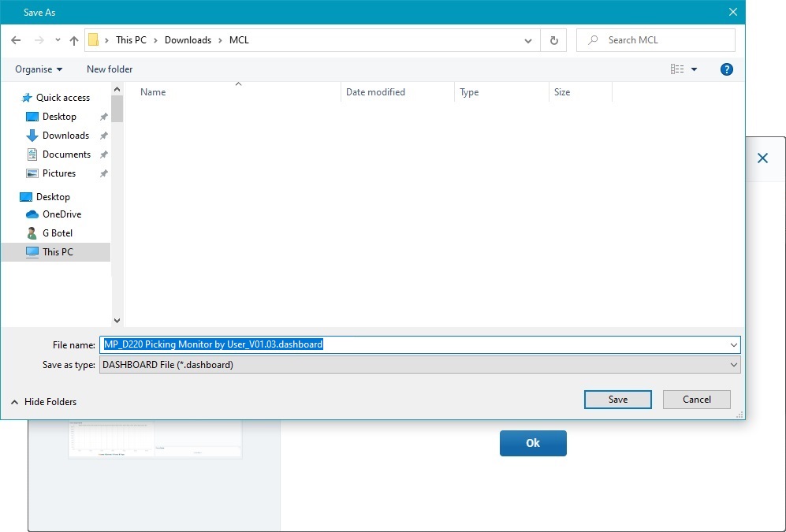Click Hide Folders to collapse the sidebar
The width and height of the screenshot is (786, 532).
click(43, 402)
